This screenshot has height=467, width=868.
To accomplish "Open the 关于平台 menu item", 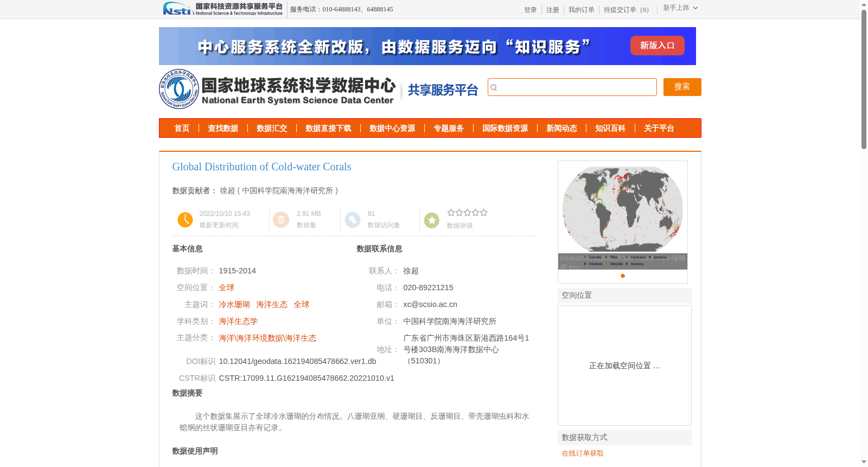I will coord(659,129).
